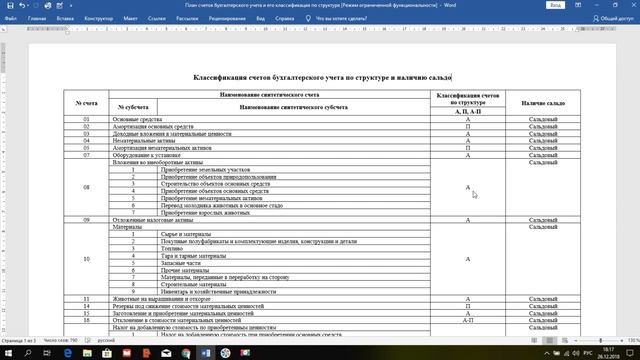Screen dimensions: 640x360
Task: Click the '№ субсчета' table header
Action: tap(133, 107)
